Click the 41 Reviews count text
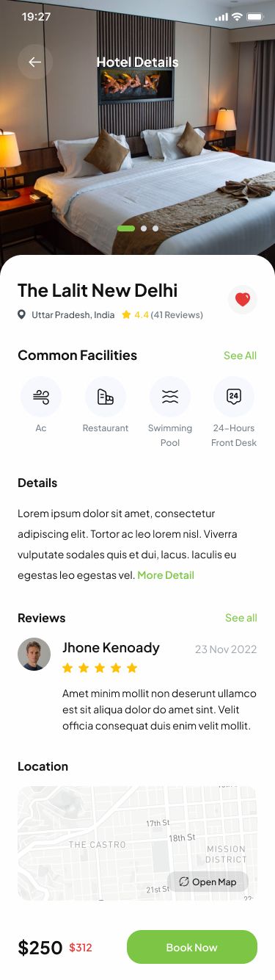Screen dimensions: 275x980 tap(177, 314)
